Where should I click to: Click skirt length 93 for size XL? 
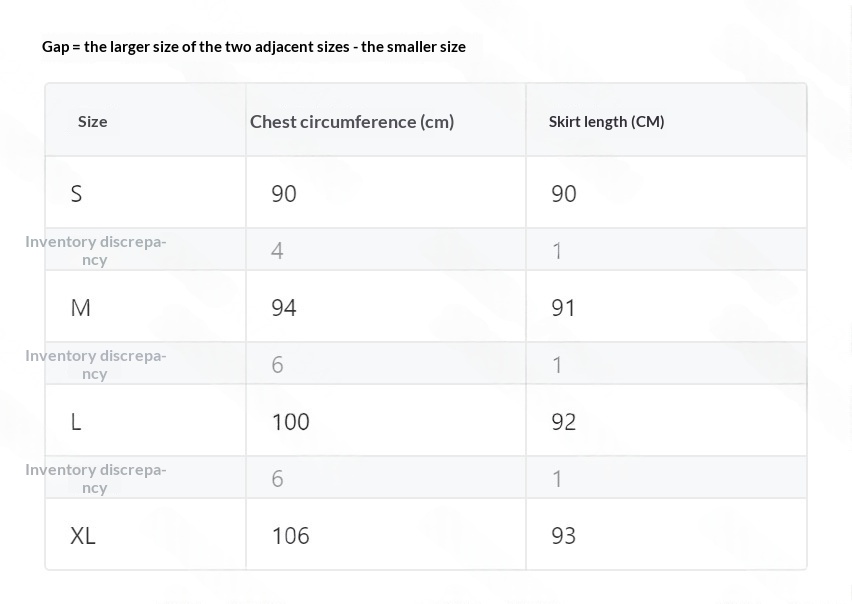click(x=563, y=536)
